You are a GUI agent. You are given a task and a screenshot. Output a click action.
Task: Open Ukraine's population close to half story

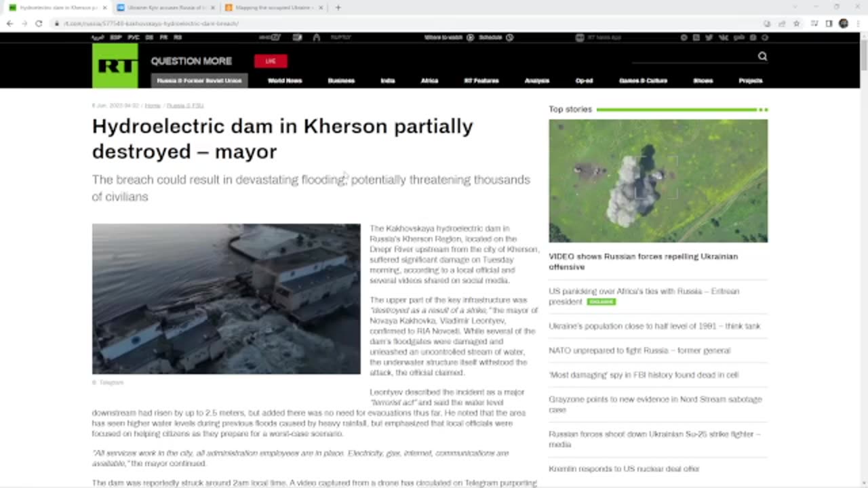[x=654, y=326]
